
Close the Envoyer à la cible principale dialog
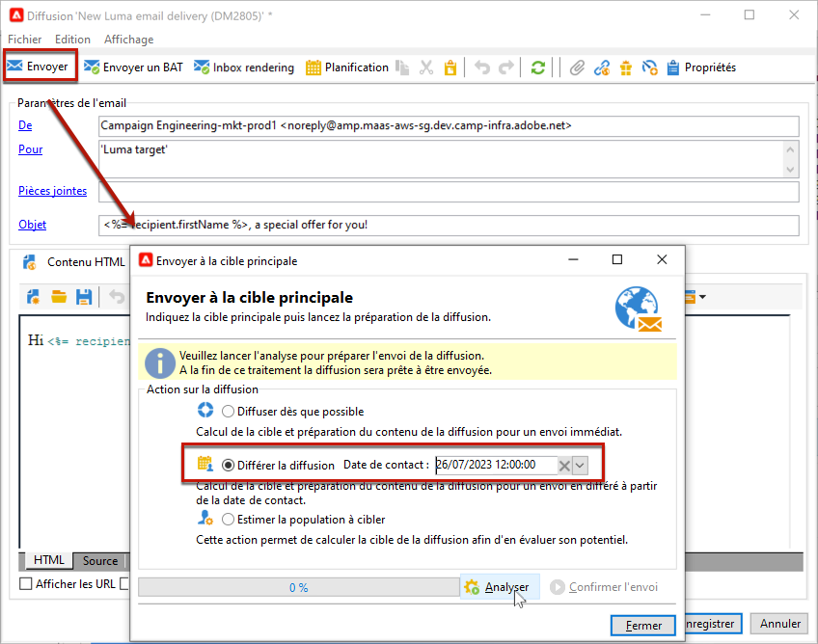662,259
